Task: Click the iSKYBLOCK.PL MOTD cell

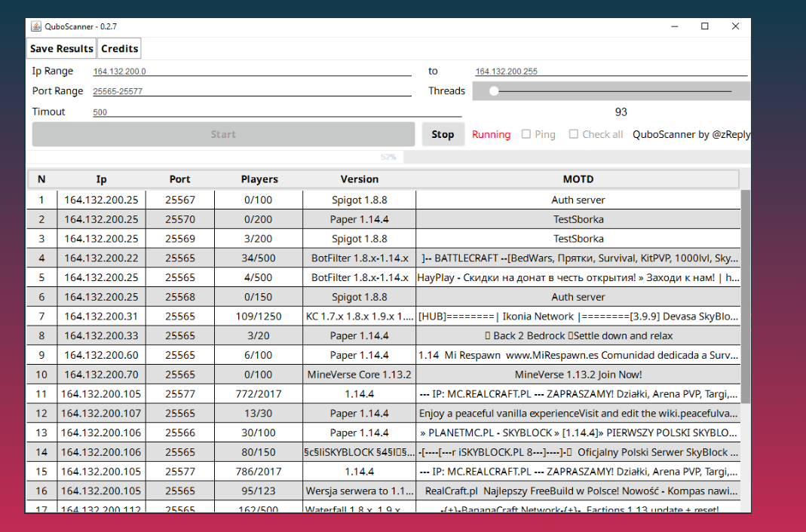Action: pyautogui.click(x=578, y=452)
